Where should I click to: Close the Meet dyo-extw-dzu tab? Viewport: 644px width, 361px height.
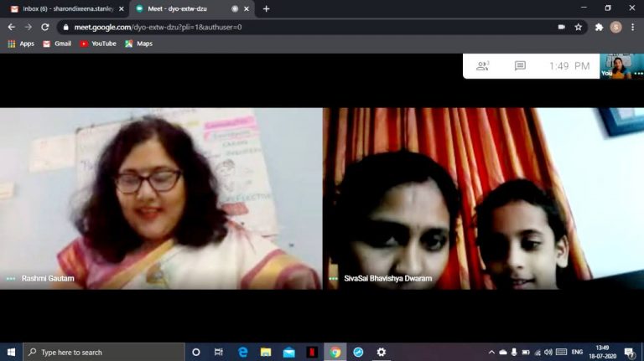coord(247,9)
